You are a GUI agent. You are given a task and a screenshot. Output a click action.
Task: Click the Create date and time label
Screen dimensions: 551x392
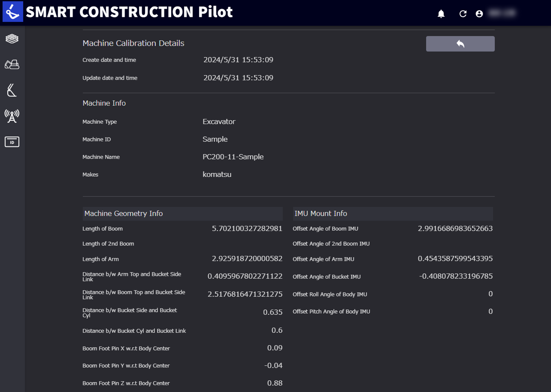[x=109, y=60]
